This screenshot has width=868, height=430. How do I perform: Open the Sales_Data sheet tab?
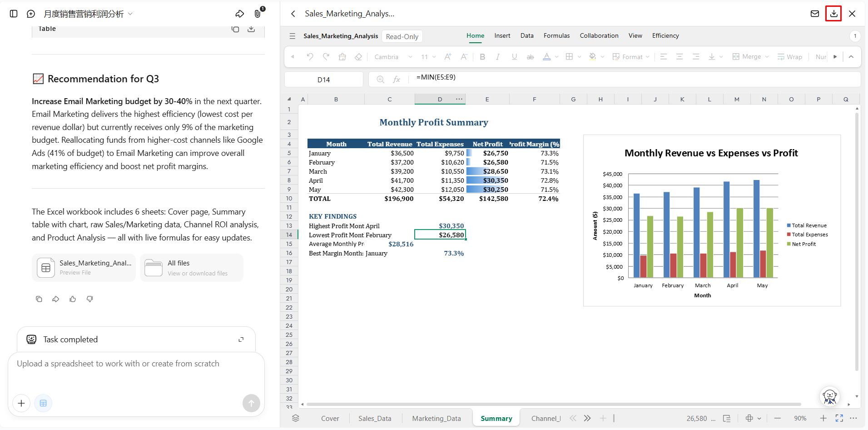click(x=375, y=418)
